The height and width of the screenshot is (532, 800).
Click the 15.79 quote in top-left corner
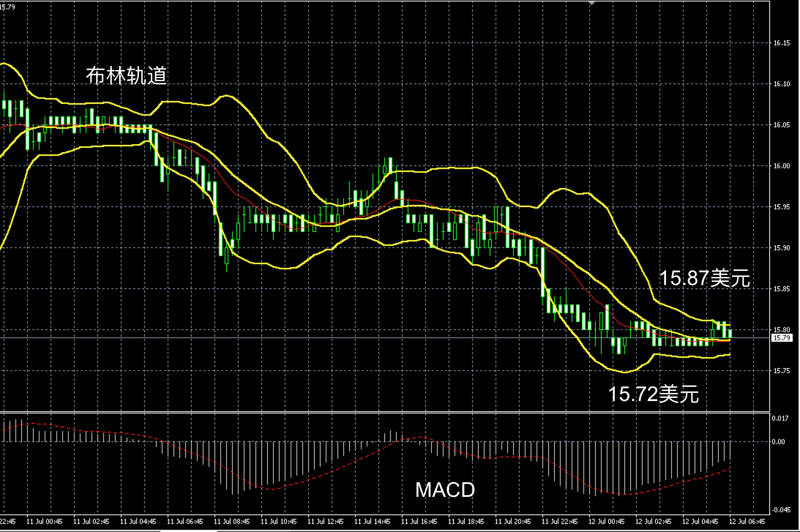(x=7, y=7)
